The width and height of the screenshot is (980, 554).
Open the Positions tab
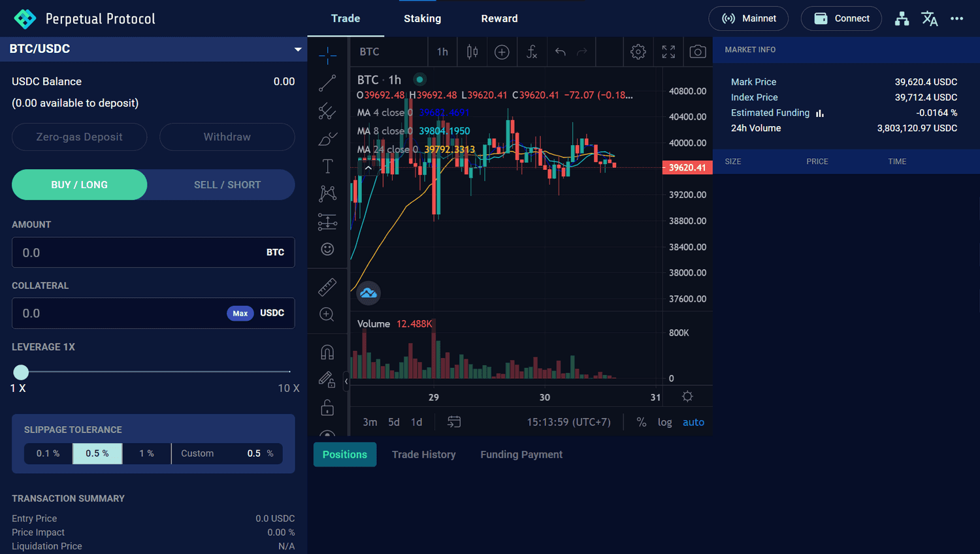(345, 455)
